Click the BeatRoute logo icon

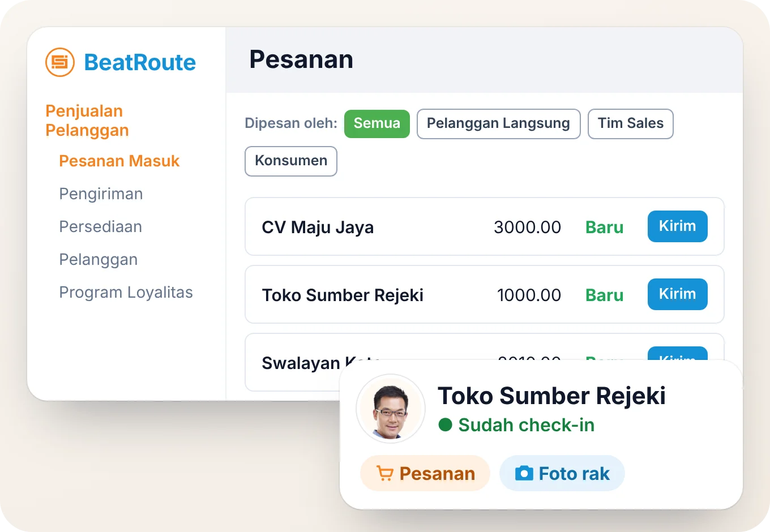60,62
